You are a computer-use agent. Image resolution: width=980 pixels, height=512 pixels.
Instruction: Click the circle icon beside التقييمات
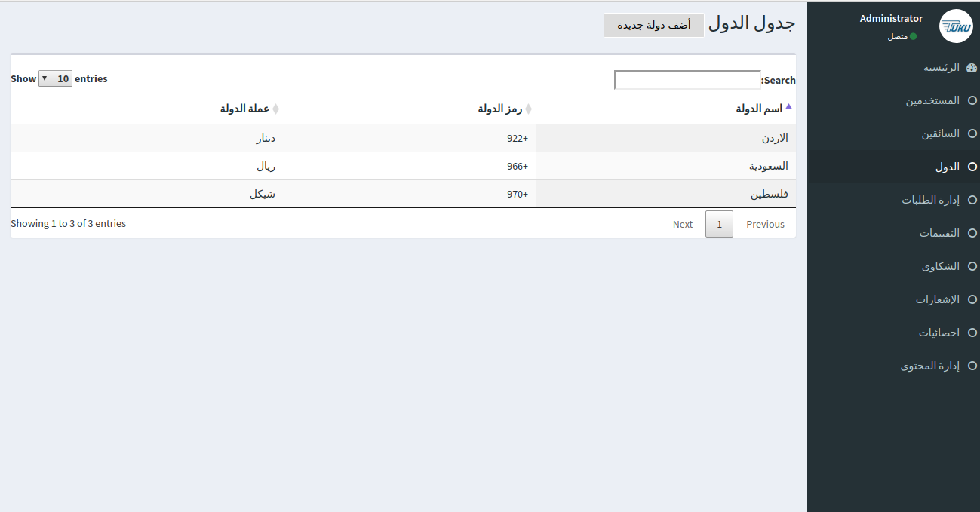pyautogui.click(x=972, y=233)
